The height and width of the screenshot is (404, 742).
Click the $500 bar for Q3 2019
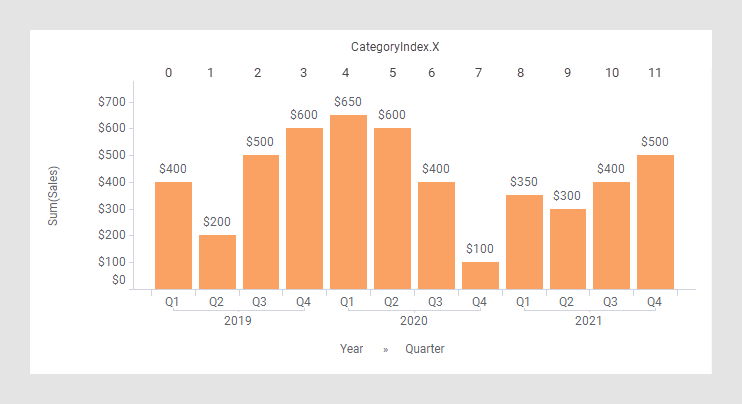[261, 222]
